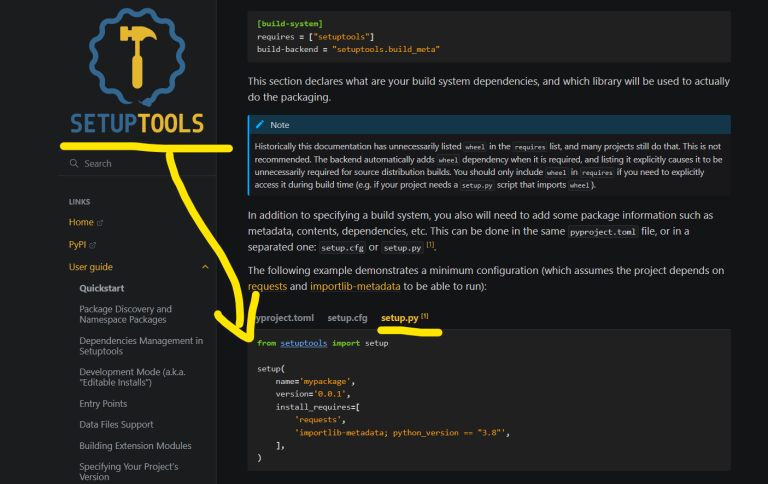Image resolution: width=768 pixels, height=484 pixels.
Task: Click the Setuptools hammer logo
Action: point(135,62)
